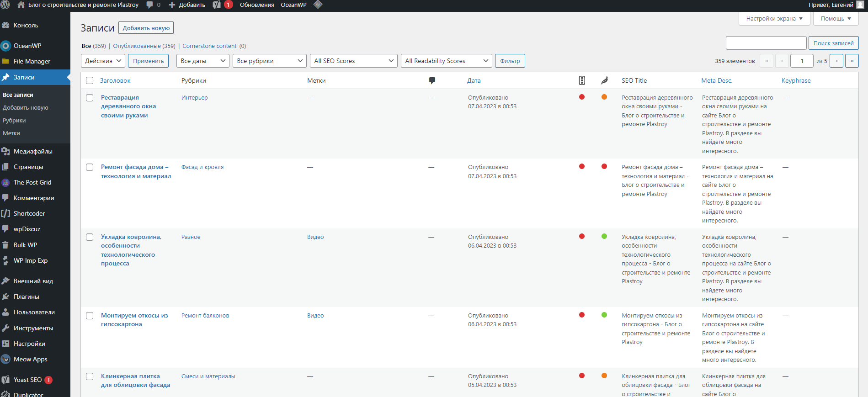The height and width of the screenshot is (397, 868).
Task: Check the Реставрация деревянного окна post
Action: click(x=90, y=98)
